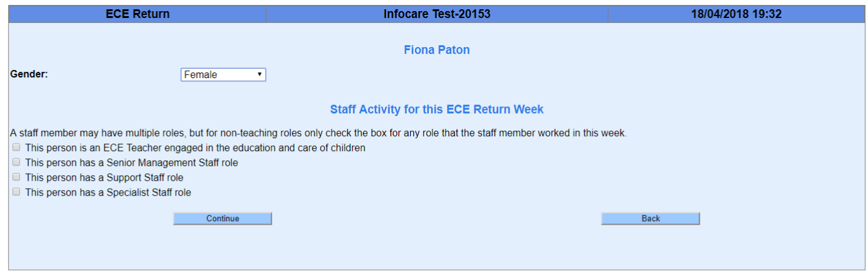
Task: Click the ECE Teacher label text
Action: [x=195, y=148]
